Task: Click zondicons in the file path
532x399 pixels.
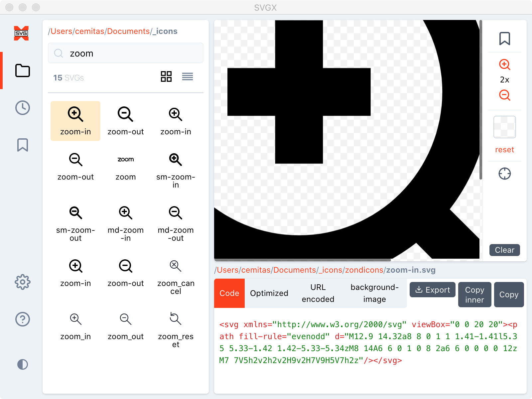Action: [x=364, y=270]
